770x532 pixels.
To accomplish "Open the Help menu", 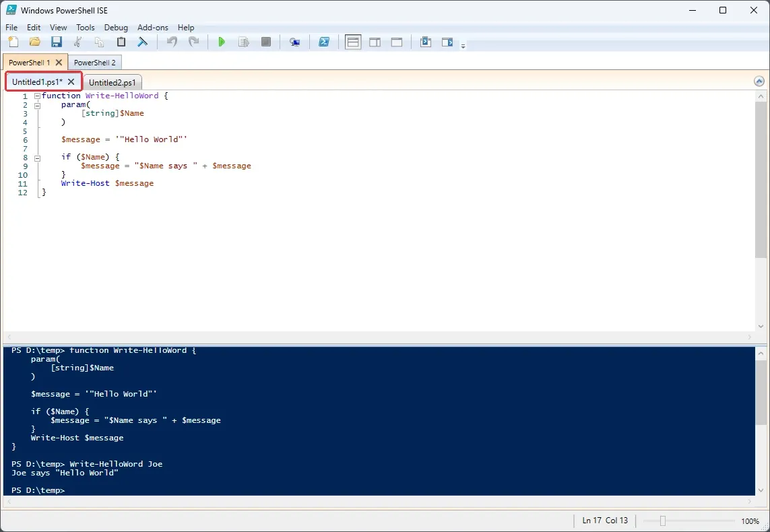I will 186,28.
